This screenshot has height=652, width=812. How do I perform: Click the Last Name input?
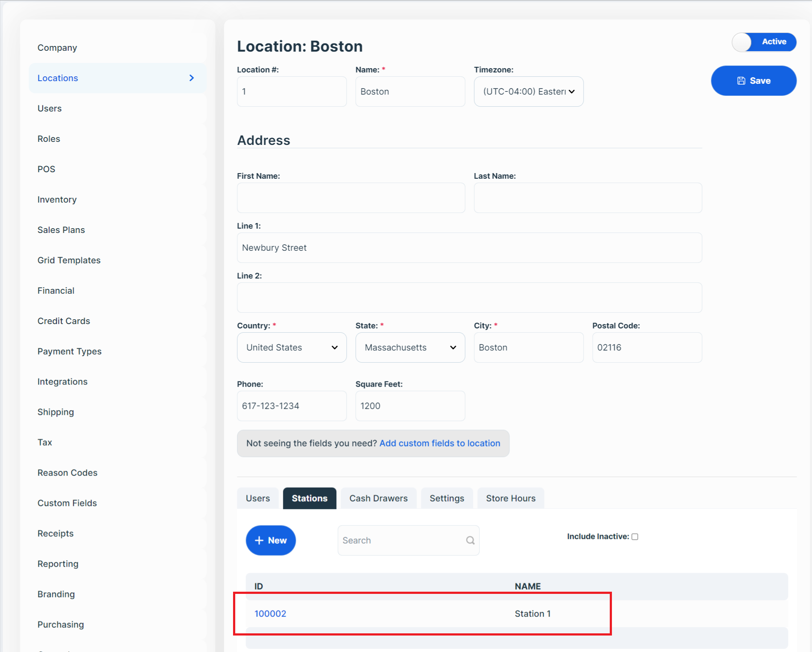588,198
